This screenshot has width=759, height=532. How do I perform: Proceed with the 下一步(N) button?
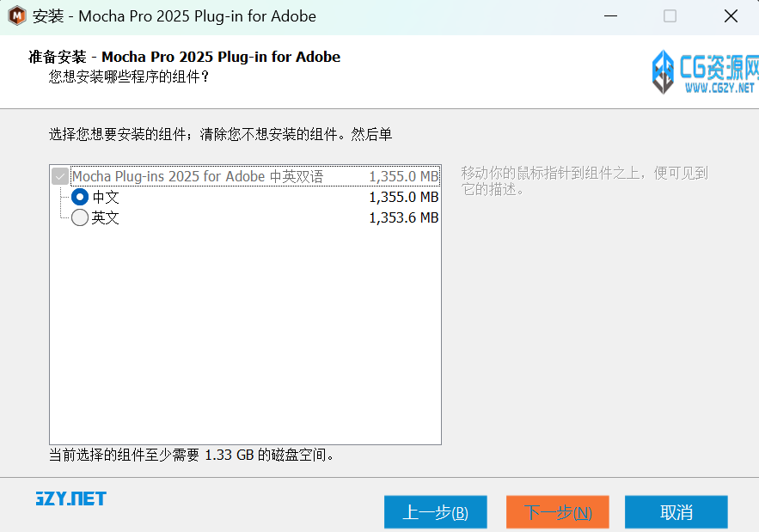558,512
